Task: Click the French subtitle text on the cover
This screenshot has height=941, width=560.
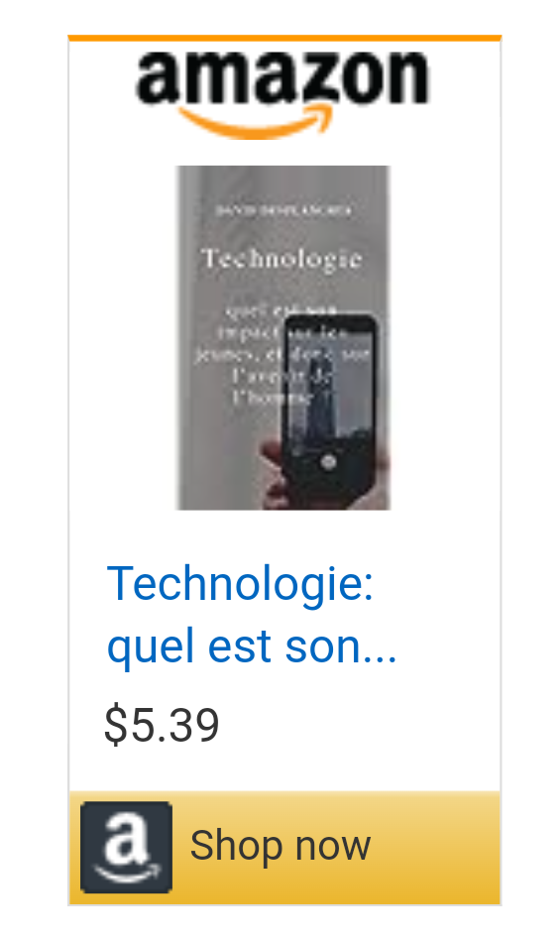Action: pyautogui.click(x=281, y=354)
